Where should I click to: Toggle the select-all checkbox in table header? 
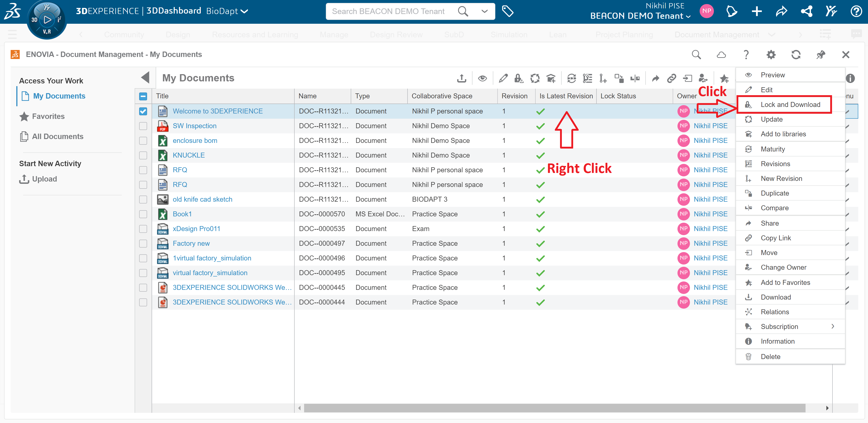pyautogui.click(x=143, y=96)
